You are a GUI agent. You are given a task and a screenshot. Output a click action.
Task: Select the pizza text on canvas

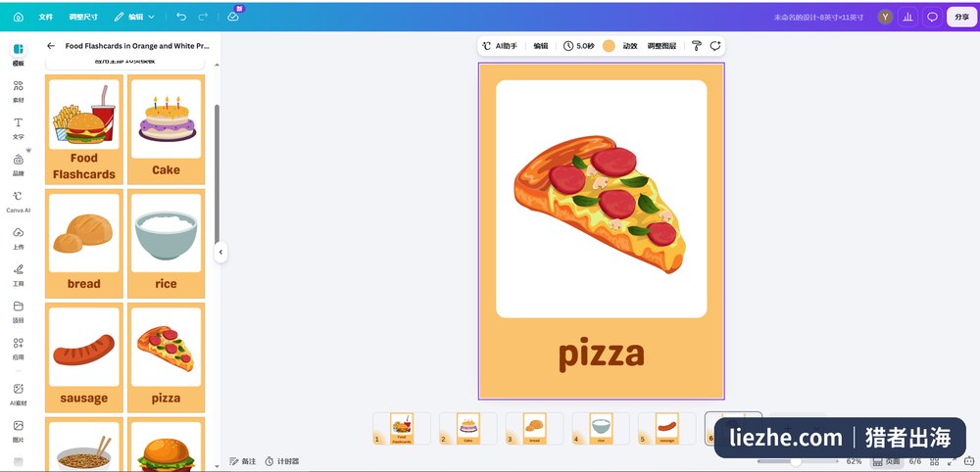pyautogui.click(x=602, y=354)
